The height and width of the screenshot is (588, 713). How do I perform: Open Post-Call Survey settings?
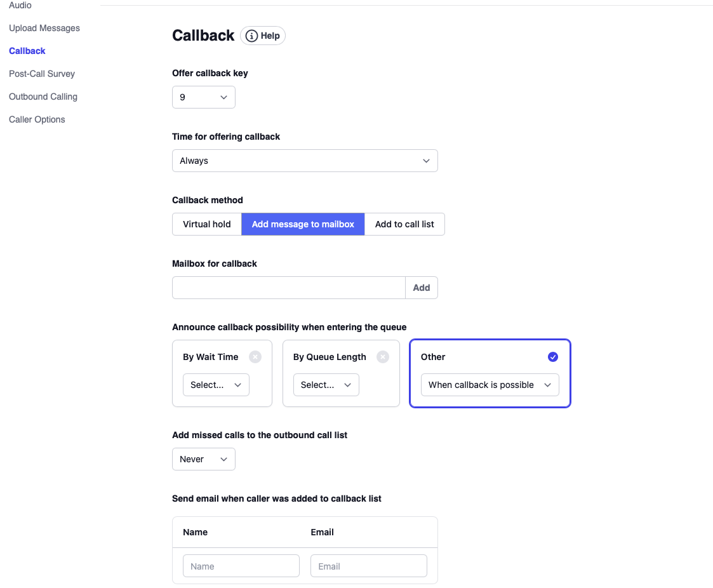point(42,74)
